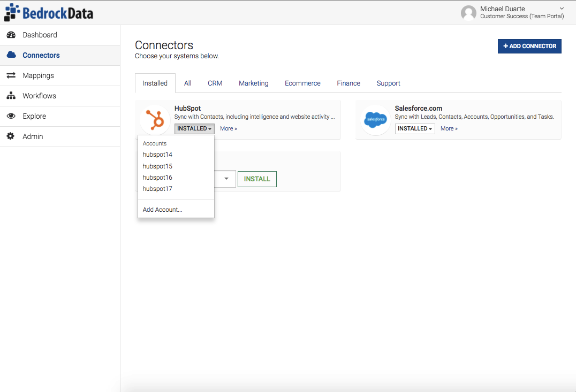Navigate to the Explore section
Screen dimensions: 576x392
click(x=60, y=117)
